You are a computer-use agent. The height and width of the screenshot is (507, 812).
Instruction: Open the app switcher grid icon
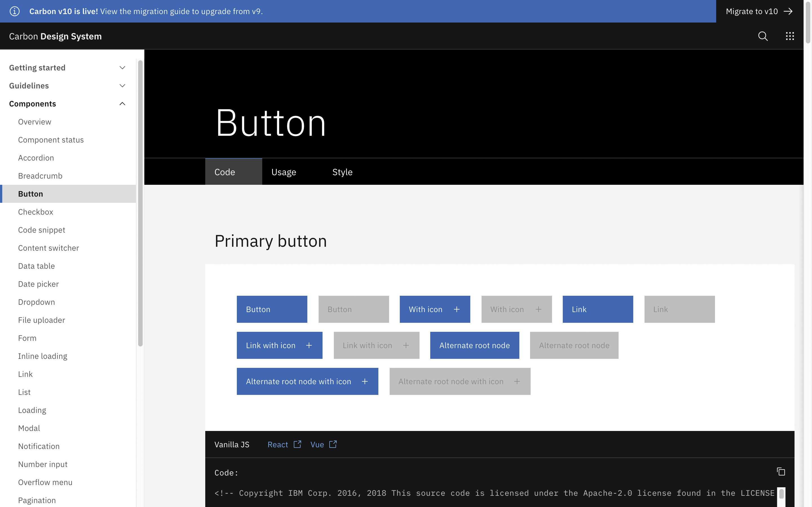pyautogui.click(x=790, y=36)
